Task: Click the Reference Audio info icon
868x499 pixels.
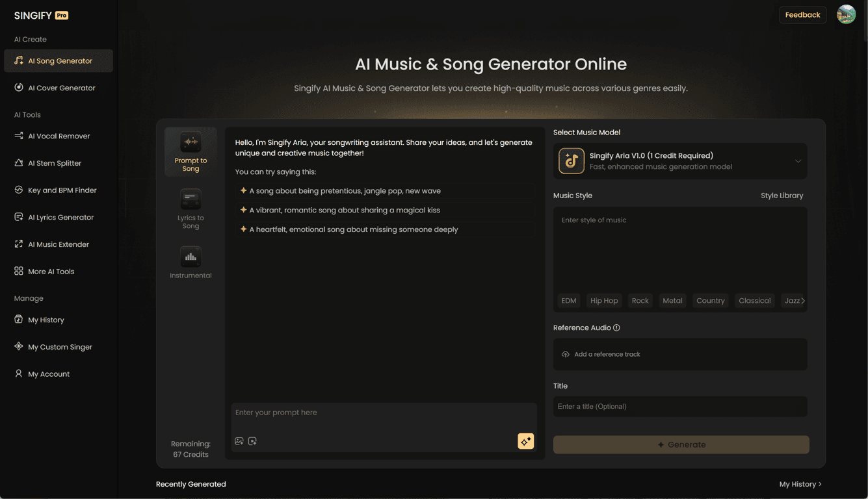Action: pos(617,327)
